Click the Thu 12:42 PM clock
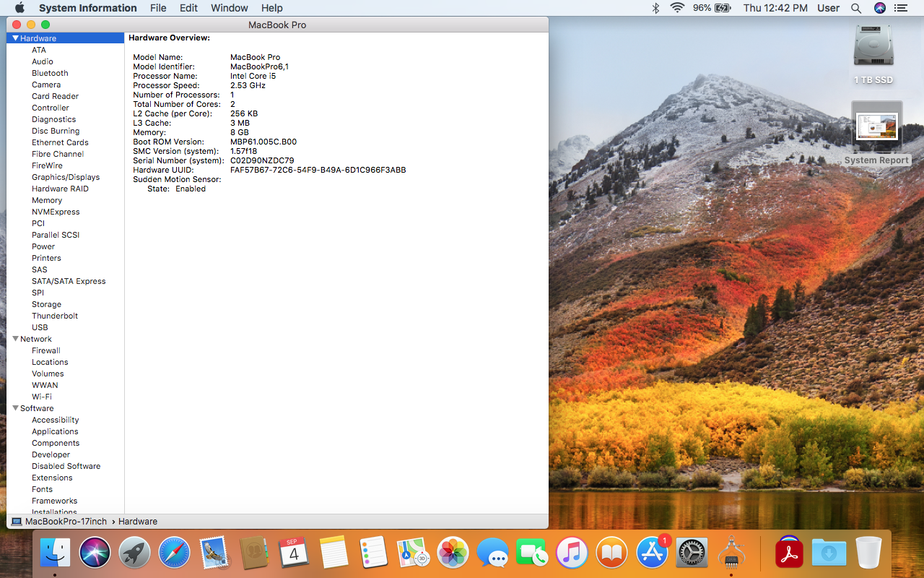Image resolution: width=924 pixels, height=578 pixels. tap(775, 8)
